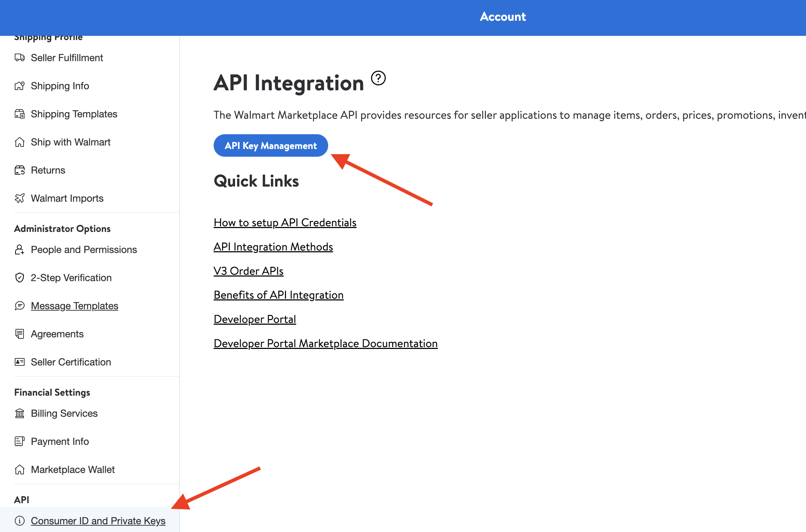Select Walmart Imports

point(67,198)
